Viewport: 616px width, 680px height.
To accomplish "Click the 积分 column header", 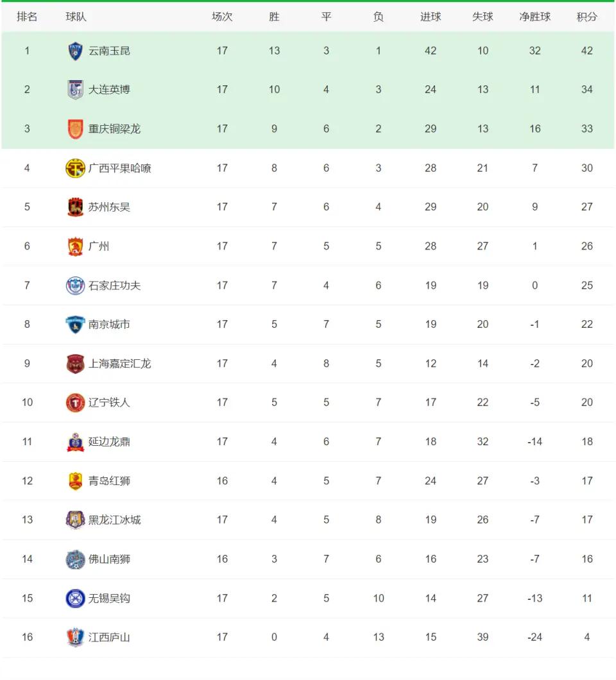I will (x=586, y=17).
